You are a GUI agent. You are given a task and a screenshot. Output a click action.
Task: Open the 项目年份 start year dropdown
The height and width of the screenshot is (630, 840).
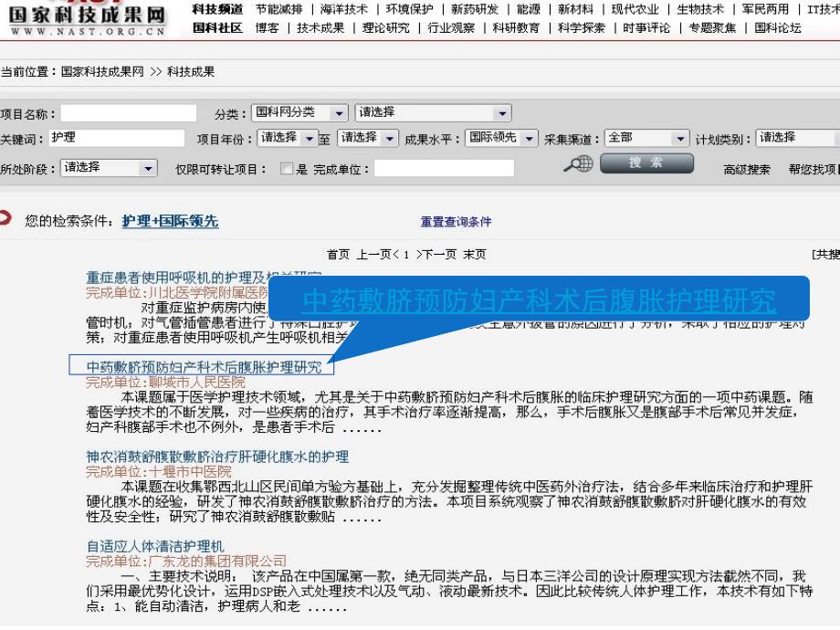point(287,138)
